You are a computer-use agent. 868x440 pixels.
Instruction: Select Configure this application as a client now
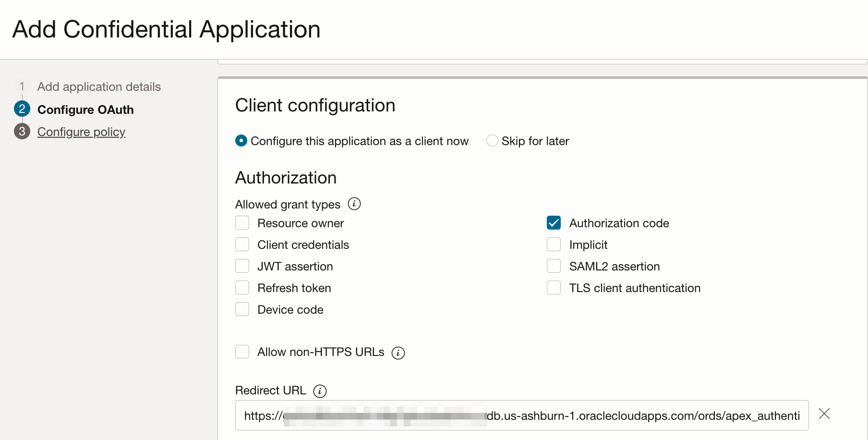tap(241, 141)
